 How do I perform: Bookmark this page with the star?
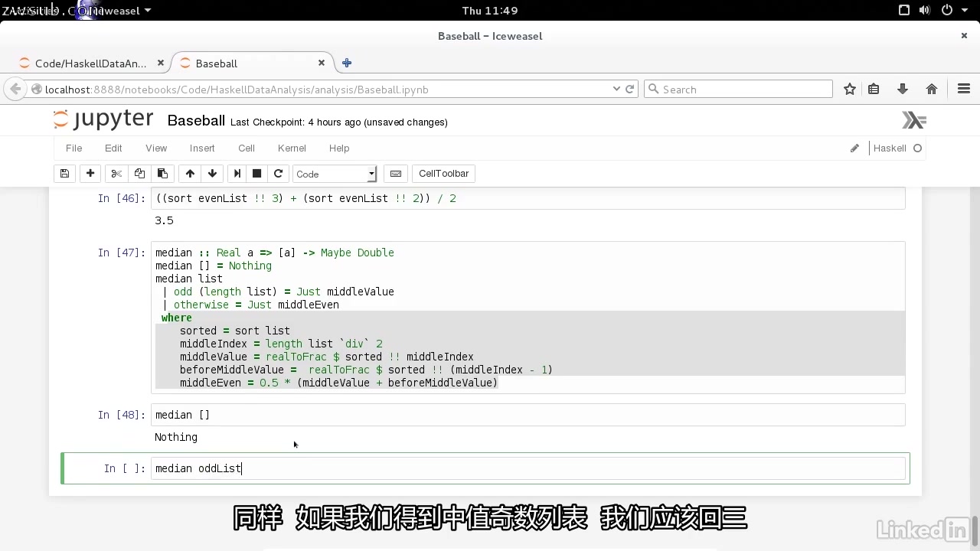tap(850, 89)
